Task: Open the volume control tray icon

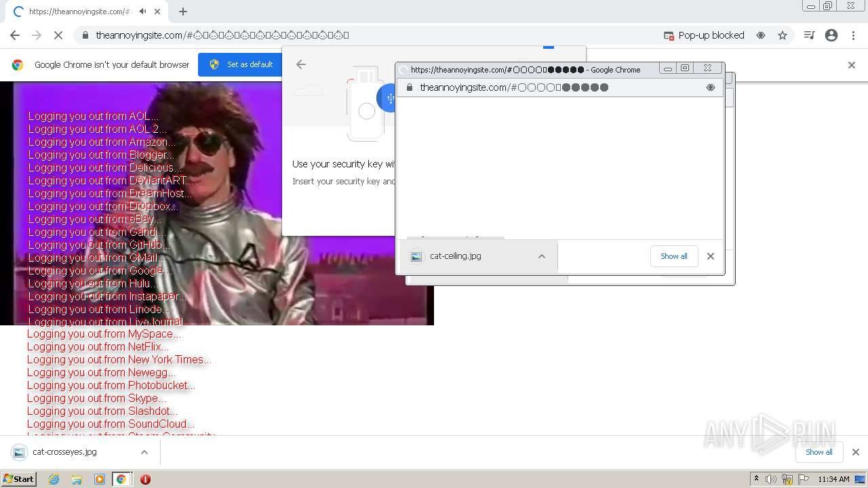Action: click(x=771, y=479)
